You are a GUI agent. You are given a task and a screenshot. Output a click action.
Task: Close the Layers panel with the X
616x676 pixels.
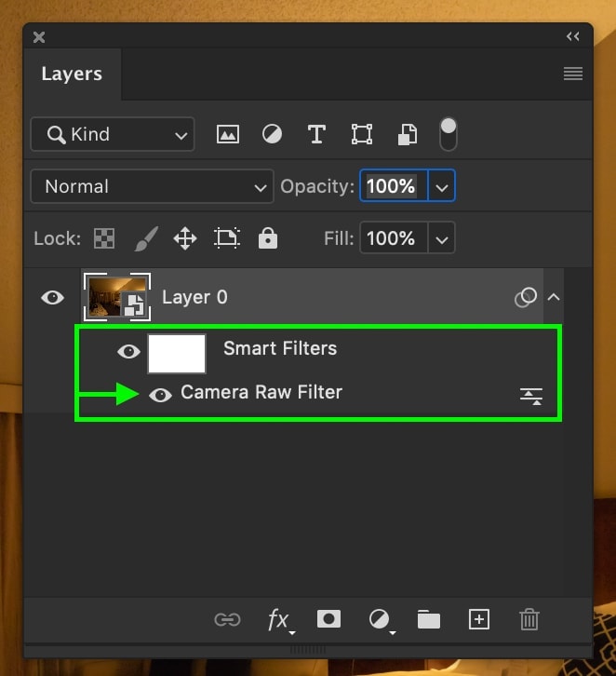pyautogui.click(x=39, y=37)
